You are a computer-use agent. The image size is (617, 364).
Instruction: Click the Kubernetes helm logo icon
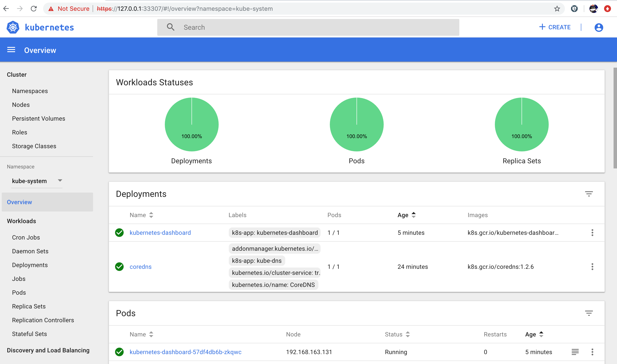pyautogui.click(x=13, y=27)
